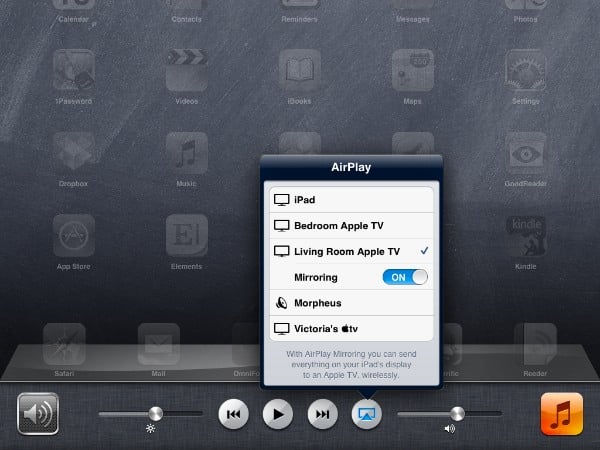Click the brightness slider knob
600x450 pixels.
point(155,414)
